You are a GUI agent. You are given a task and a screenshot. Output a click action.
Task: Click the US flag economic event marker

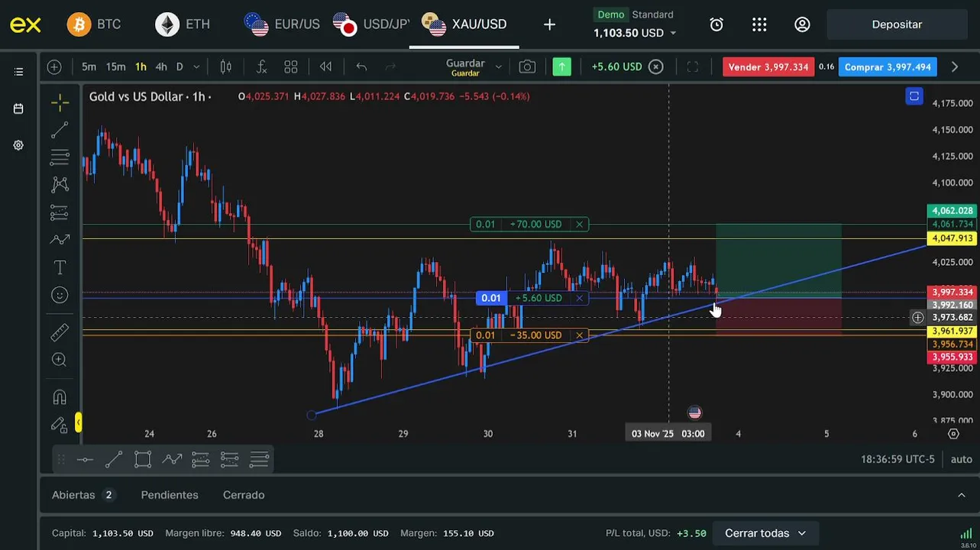(694, 412)
